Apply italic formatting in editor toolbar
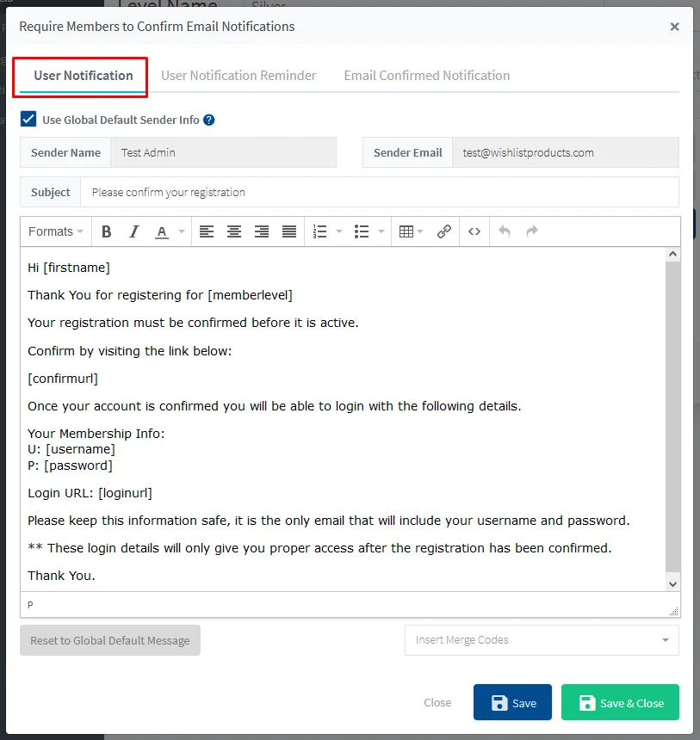Image resolution: width=700 pixels, height=740 pixels. tap(134, 231)
